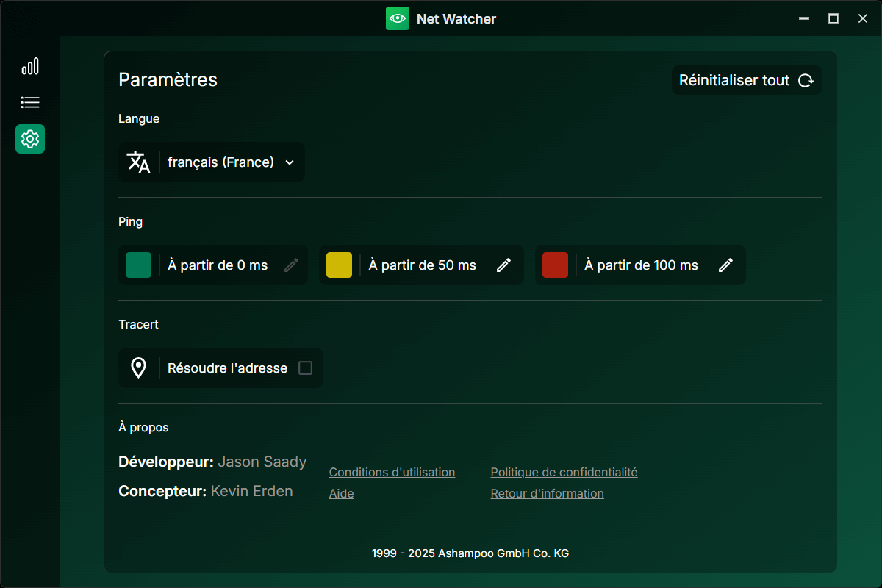The width and height of the screenshot is (882, 588).
Task: Open the français (France) language dropdown
Action: point(220,162)
